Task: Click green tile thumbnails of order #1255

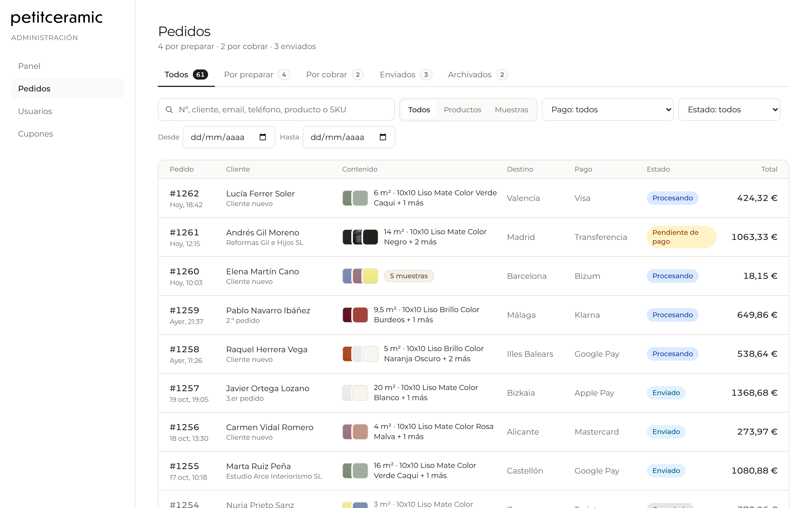Action: click(x=355, y=471)
